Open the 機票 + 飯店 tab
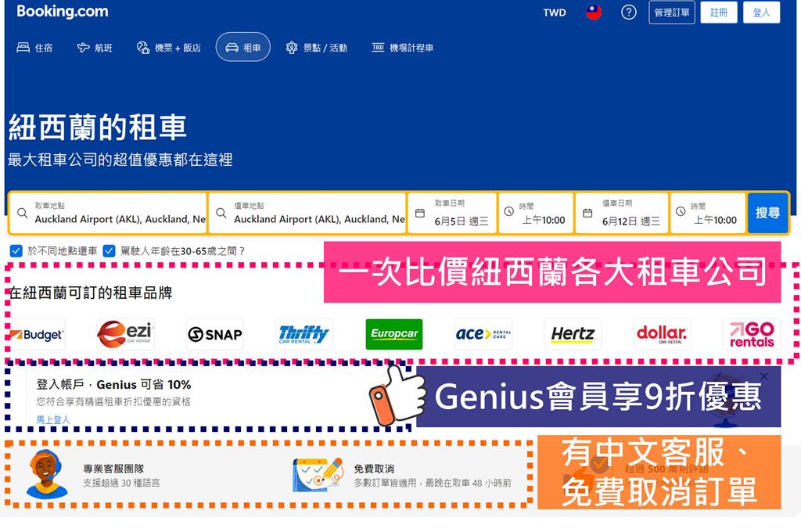The height and width of the screenshot is (532, 801). 169,48
